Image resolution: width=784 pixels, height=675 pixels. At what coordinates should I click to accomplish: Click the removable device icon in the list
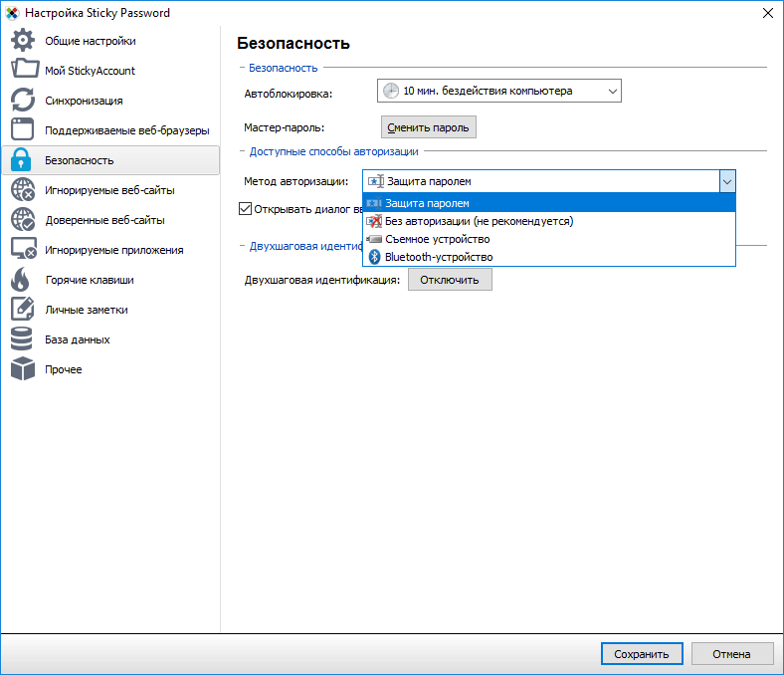(374, 239)
